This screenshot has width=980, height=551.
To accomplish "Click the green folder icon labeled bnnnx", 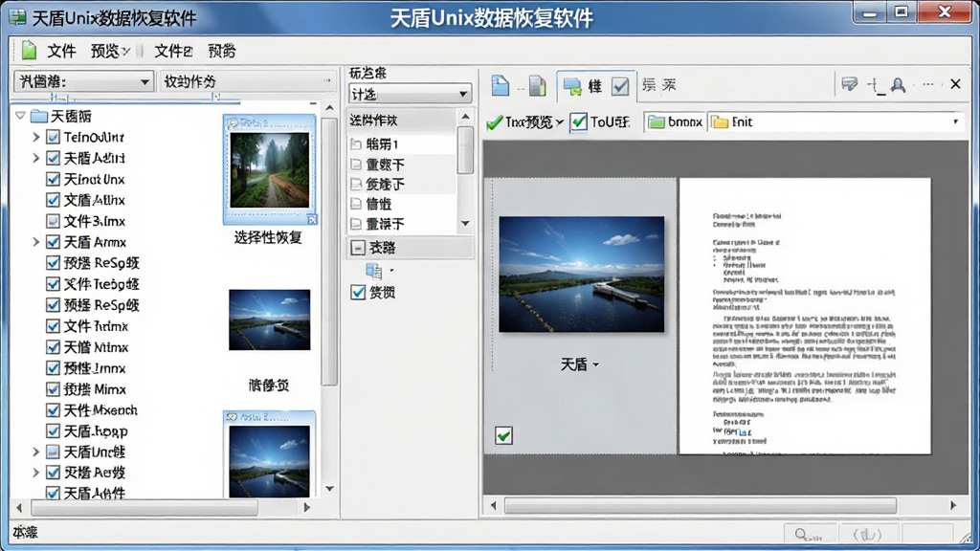I will (656, 121).
